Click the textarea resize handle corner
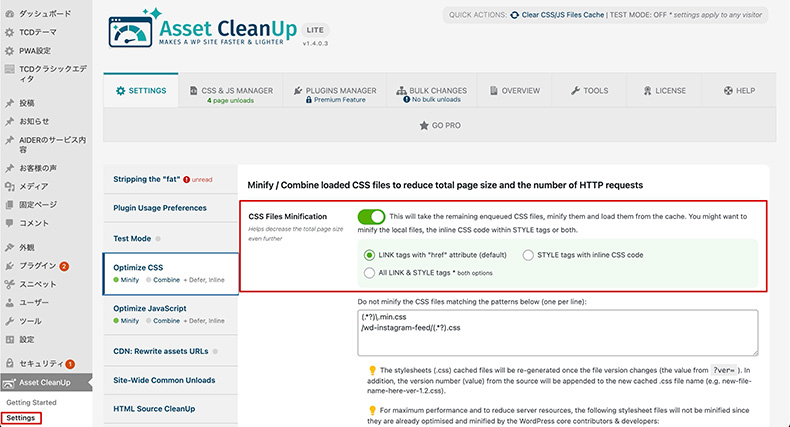Image resolution: width=790 pixels, height=427 pixels. click(x=754, y=352)
